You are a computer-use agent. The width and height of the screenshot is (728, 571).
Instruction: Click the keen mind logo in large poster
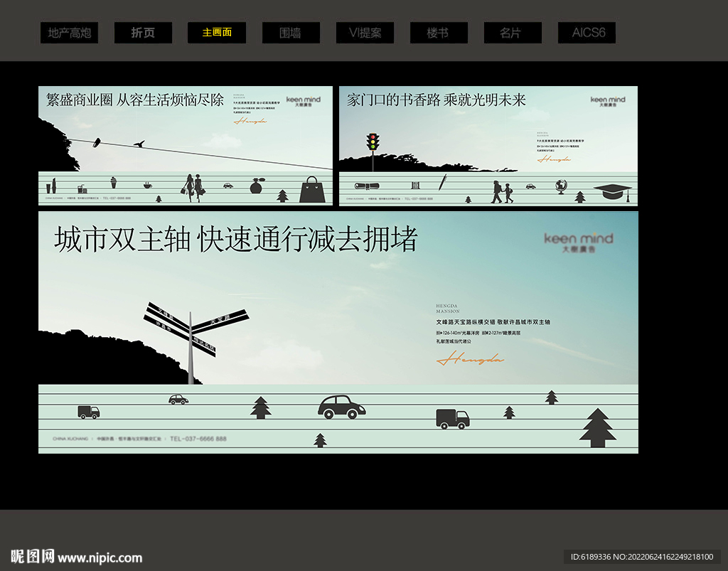point(579,242)
